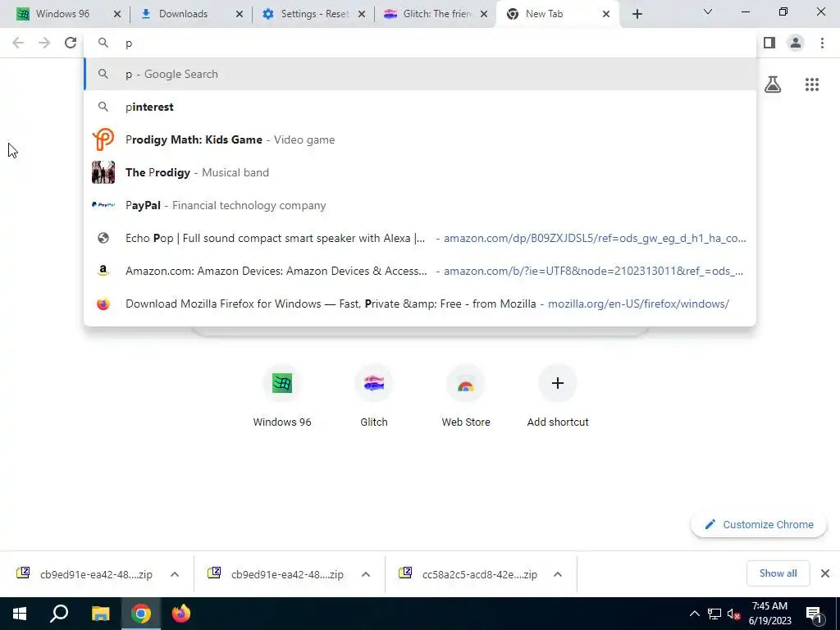Close the Windows 96 tab
840x630 pixels.
point(117,14)
